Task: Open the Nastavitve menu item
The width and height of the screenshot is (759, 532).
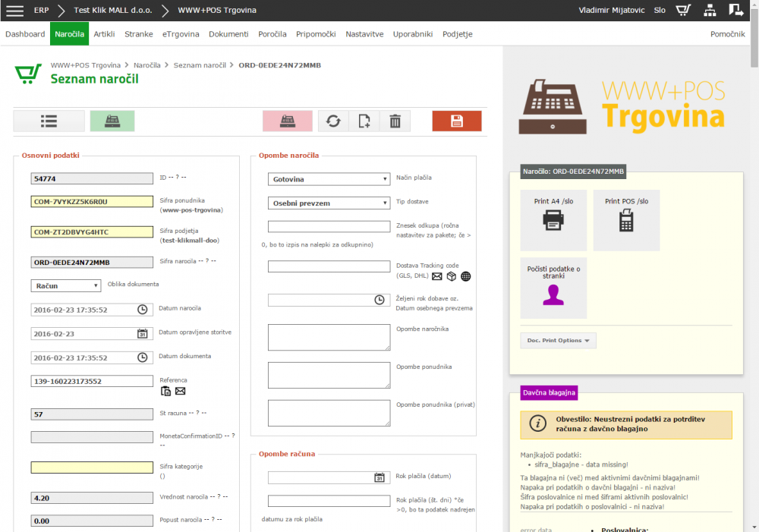Action: tap(364, 34)
